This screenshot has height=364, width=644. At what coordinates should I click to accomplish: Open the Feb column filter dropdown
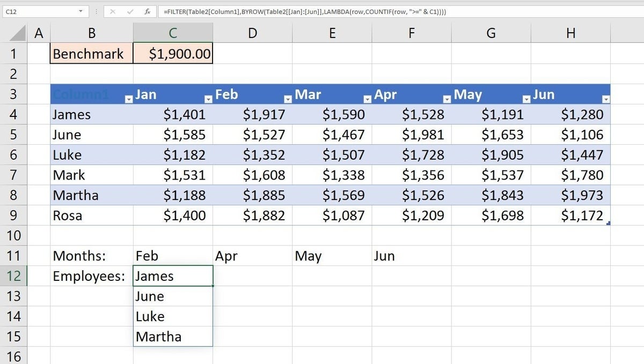tap(288, 99)
